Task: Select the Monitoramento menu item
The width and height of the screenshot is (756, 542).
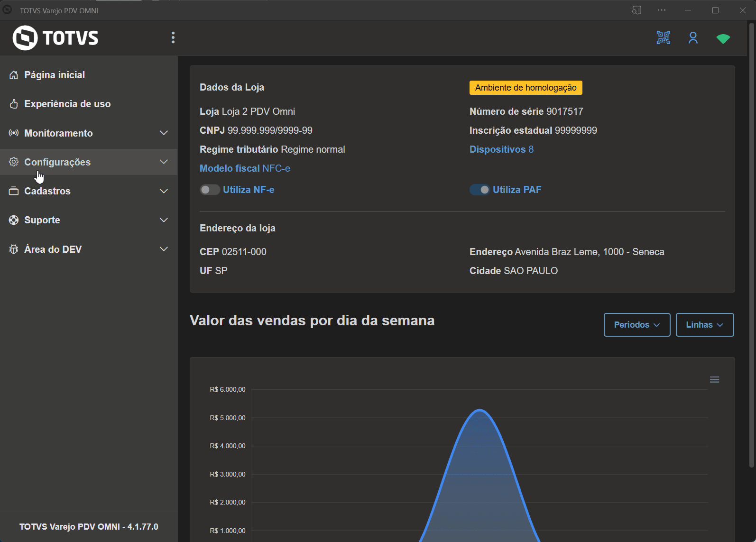Action: pos(89,133)
